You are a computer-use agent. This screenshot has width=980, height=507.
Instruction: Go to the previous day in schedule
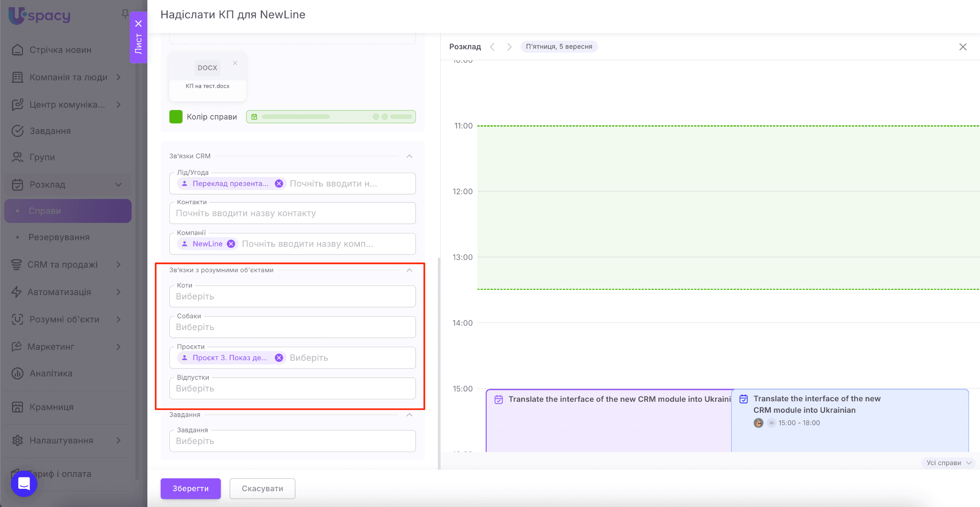click(x=492, y=47)
